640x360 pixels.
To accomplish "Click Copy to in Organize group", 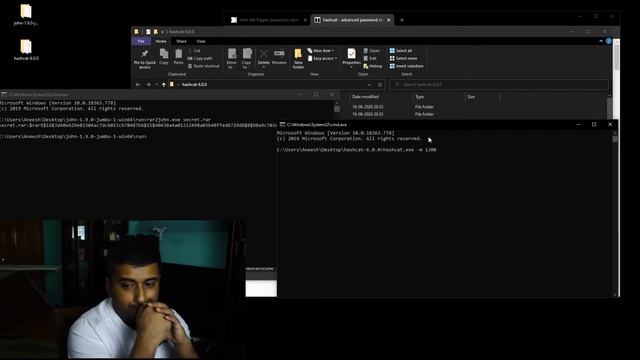I will point(247,59).
